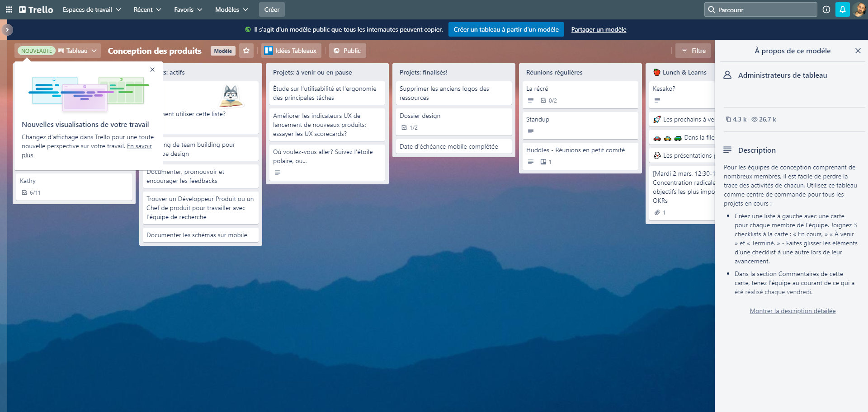Click description icon on Où voulez-vous aller card
Screen dimensions: 868x412
[x=278, y=173]
